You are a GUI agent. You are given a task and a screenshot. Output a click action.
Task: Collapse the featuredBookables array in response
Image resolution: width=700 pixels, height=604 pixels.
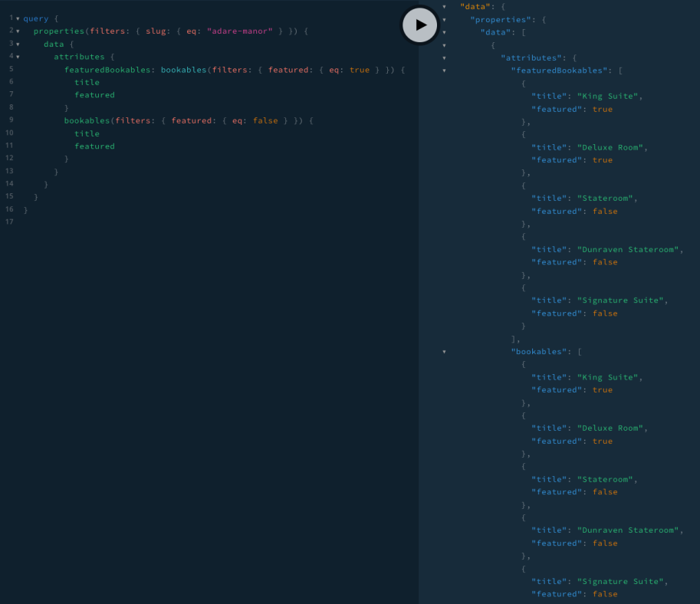tap(444, 70)
